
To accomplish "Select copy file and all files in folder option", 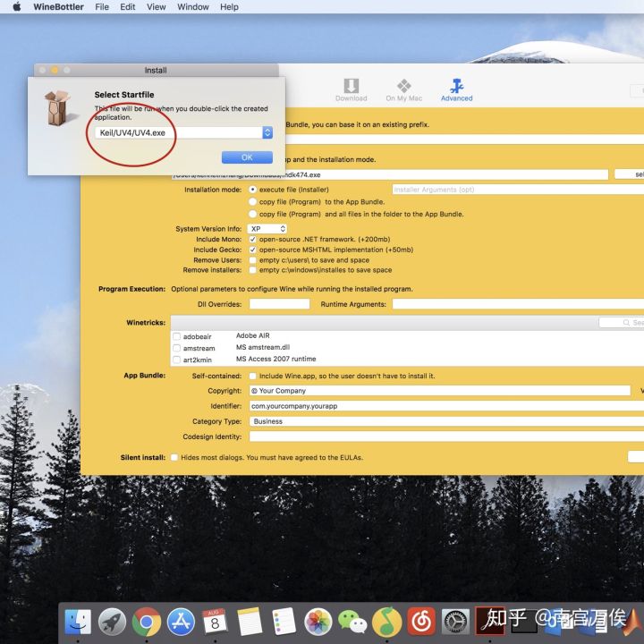I will 252,214.
